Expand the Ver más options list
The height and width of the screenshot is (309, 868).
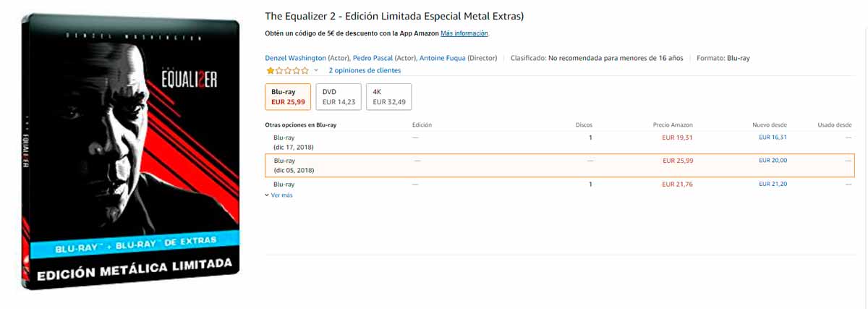[x=281, y=195]
